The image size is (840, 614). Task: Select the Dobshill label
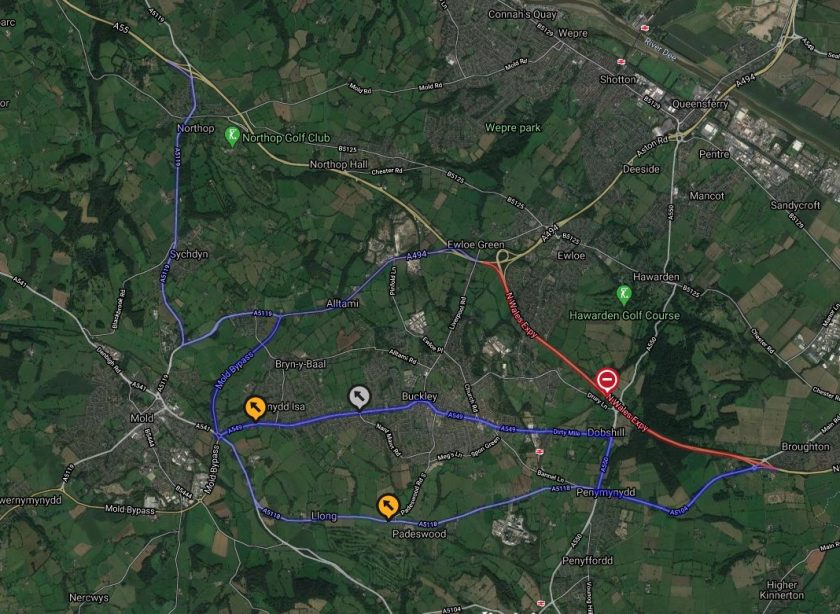[x=606, y=432]
